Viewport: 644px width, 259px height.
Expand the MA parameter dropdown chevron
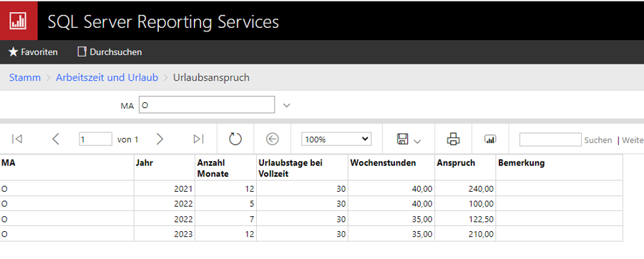coord(287,105)
